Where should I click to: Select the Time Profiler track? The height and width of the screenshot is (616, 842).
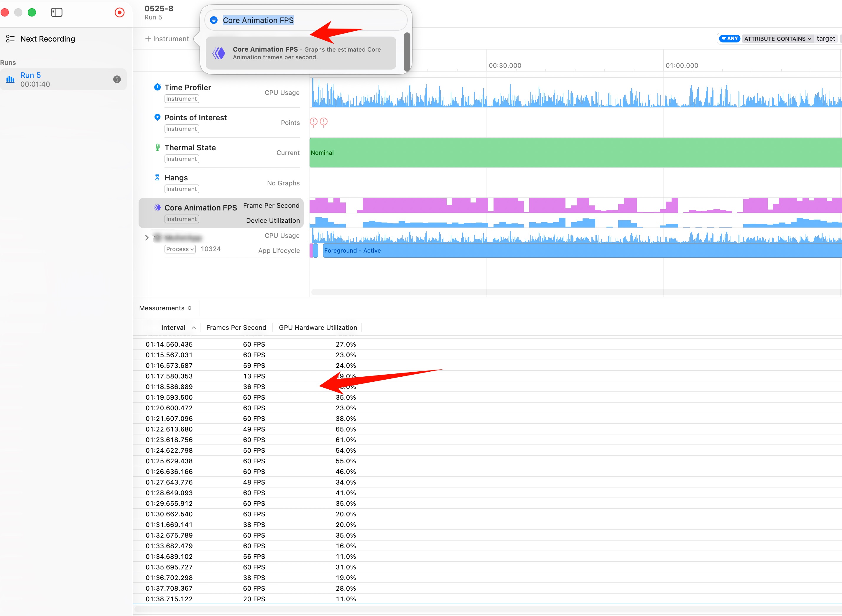click(x=221, y=93)
